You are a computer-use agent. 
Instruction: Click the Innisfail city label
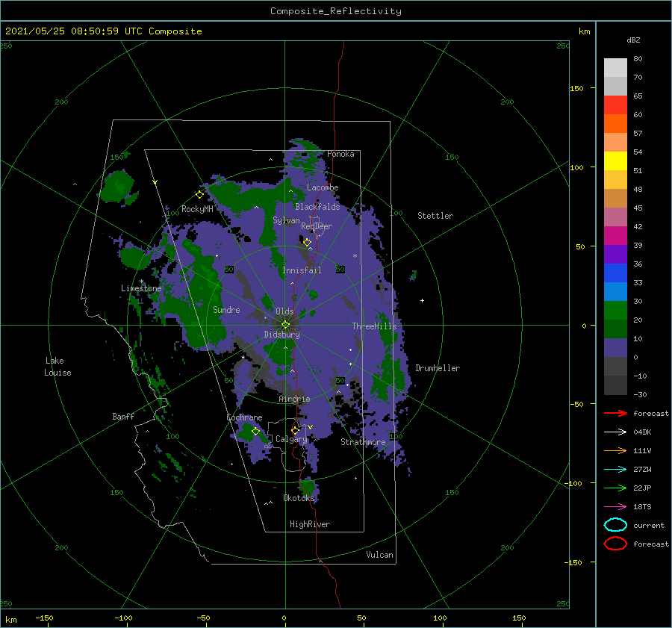coord(302,270)
